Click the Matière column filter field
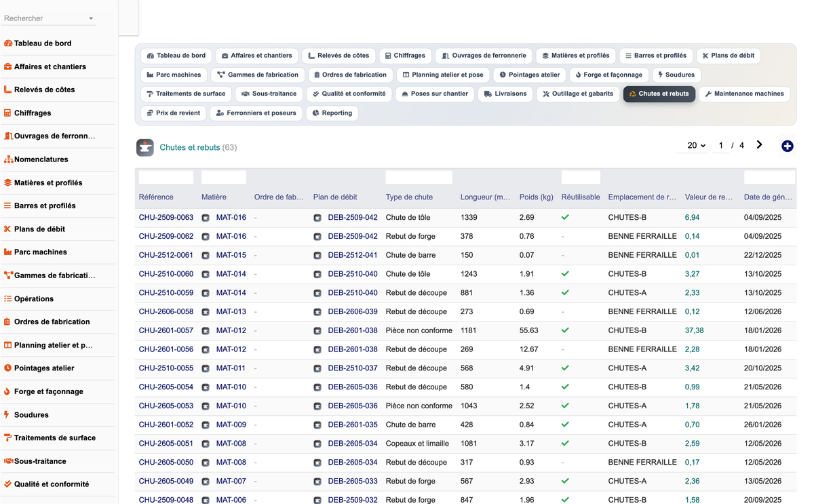Screen dimensions: 814x504 [x=224, y=178]
